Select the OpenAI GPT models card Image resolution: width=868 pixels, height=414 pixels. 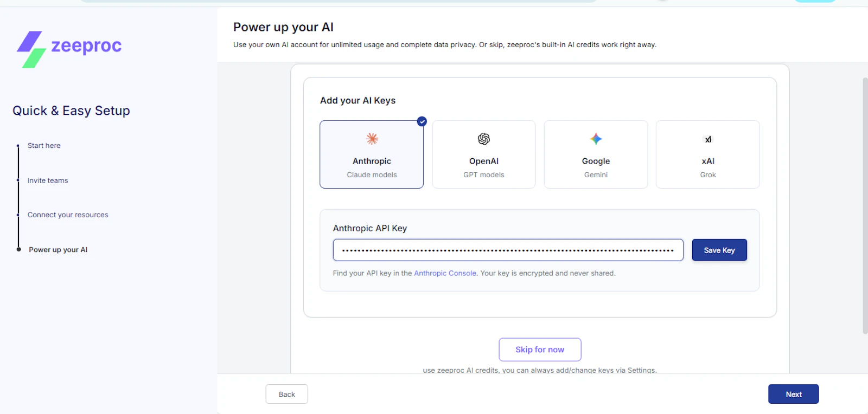[484, 154]
